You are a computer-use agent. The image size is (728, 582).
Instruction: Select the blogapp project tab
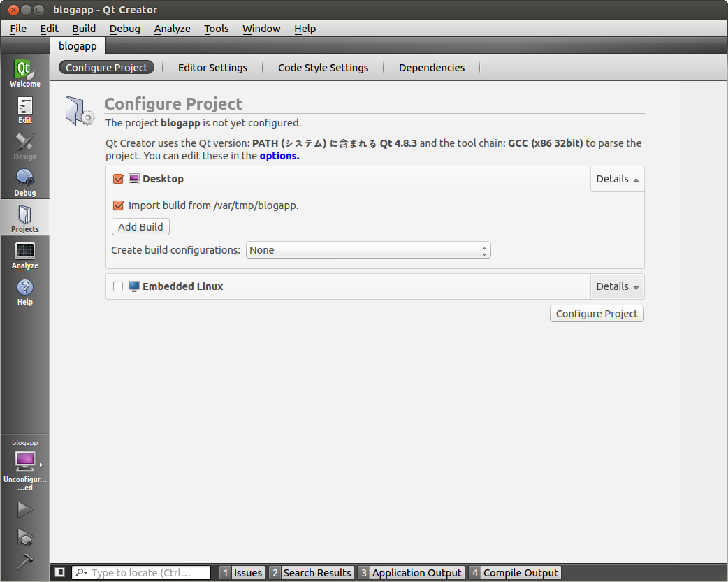pyautogui.click(x=78, y=46)
